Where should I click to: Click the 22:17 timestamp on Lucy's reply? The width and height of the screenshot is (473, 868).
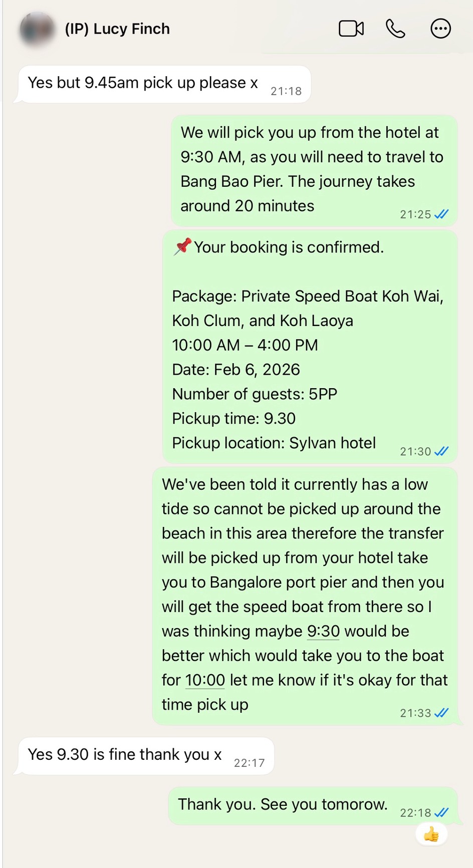point(249,763)
